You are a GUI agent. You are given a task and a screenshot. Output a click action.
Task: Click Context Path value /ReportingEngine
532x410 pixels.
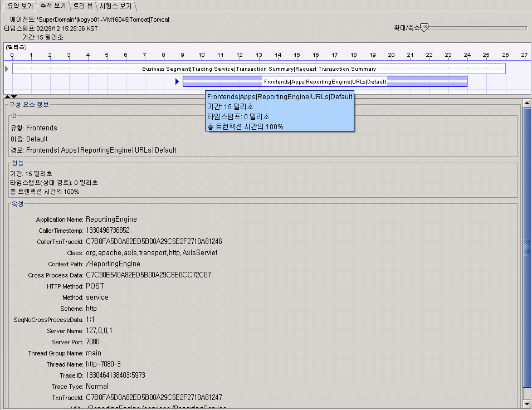113,263
